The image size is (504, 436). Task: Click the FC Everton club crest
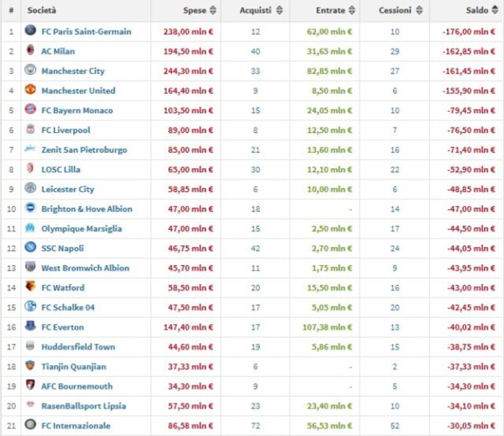[30, 326]
